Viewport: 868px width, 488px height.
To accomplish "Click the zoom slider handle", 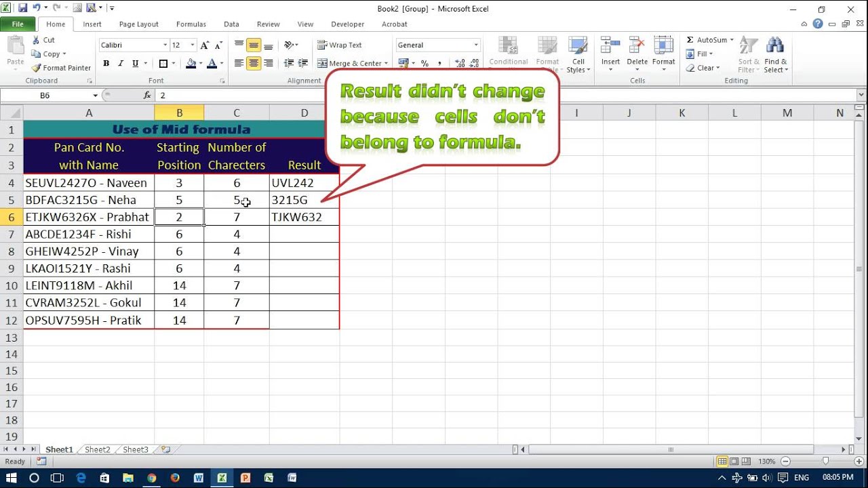I will [x=825, y=462].
